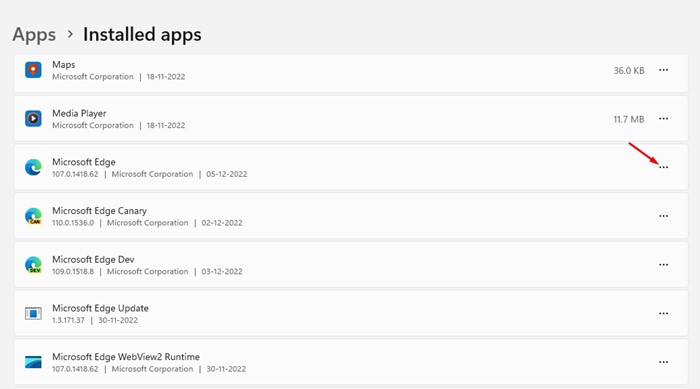Go back to Apps breadcrumb
This screenshot has height=389, width=700.
34,35
